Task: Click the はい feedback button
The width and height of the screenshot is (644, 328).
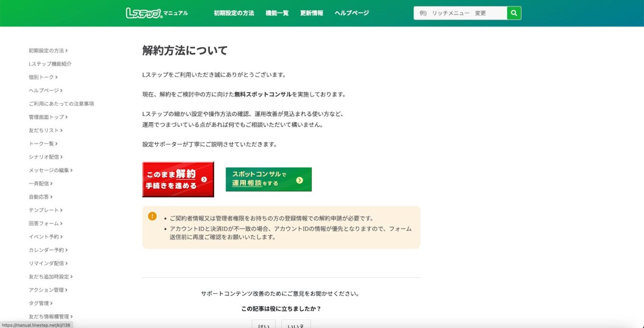Action: pyautogui.click(x=263, y=326)
